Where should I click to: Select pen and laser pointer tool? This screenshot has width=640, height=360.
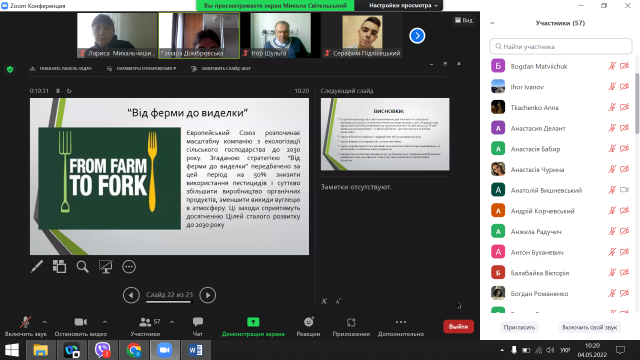[x=37, y=267]
